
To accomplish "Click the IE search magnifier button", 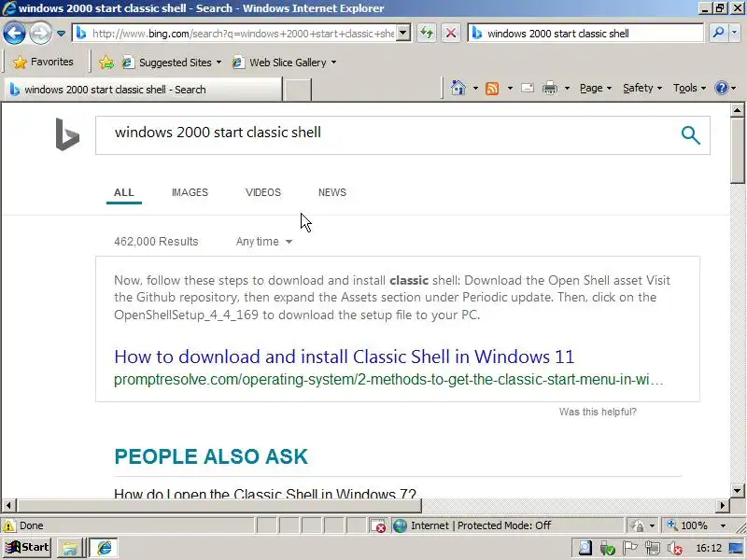I will point(717,34).
